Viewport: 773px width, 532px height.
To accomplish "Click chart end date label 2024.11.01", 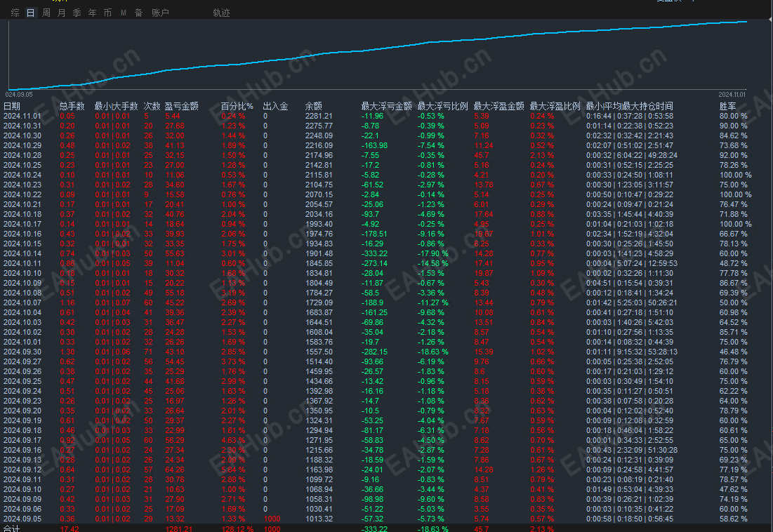I will click(x=732, y=95).
